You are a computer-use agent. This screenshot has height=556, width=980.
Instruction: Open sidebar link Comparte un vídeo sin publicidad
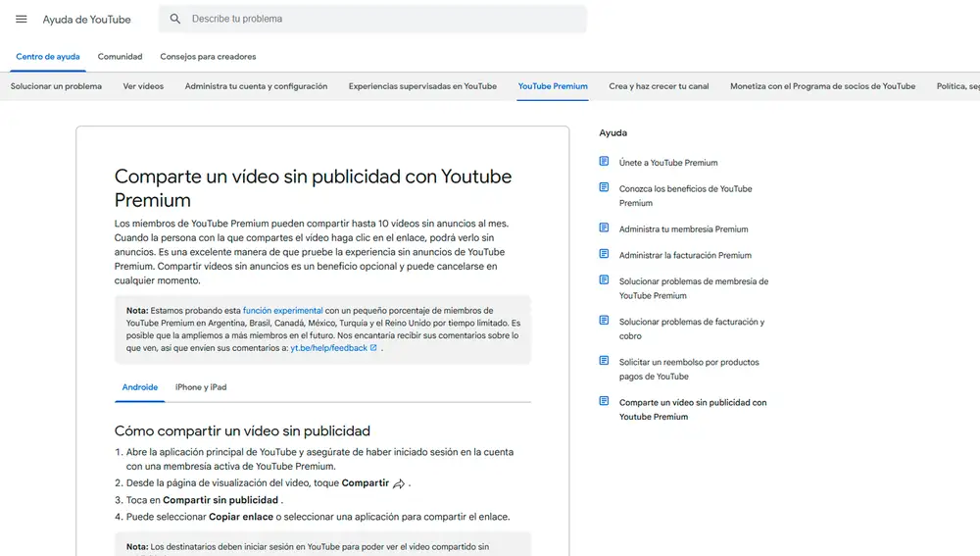pos(693,410)
